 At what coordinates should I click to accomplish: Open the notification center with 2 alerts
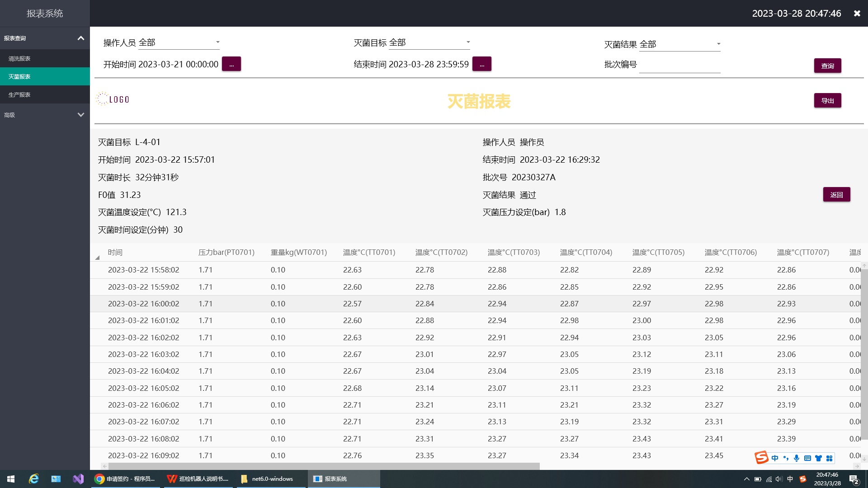(x=854, y=479)
